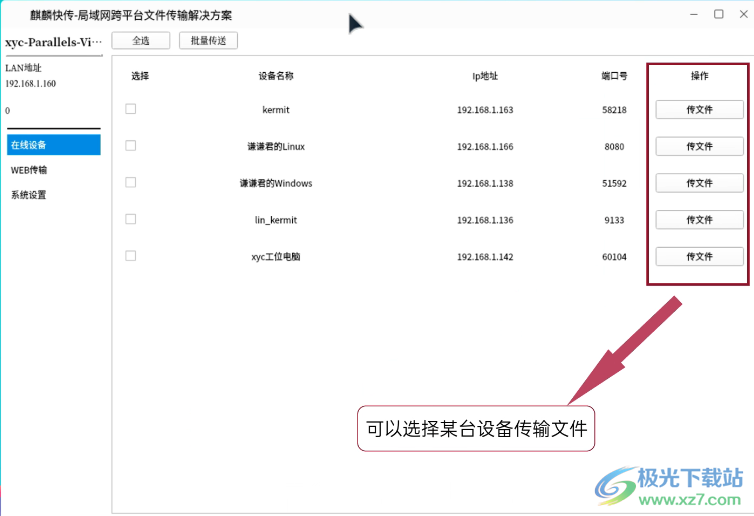Click IP address 192.168.1.138
Screen dimensions: 754x516
[485, 183]
